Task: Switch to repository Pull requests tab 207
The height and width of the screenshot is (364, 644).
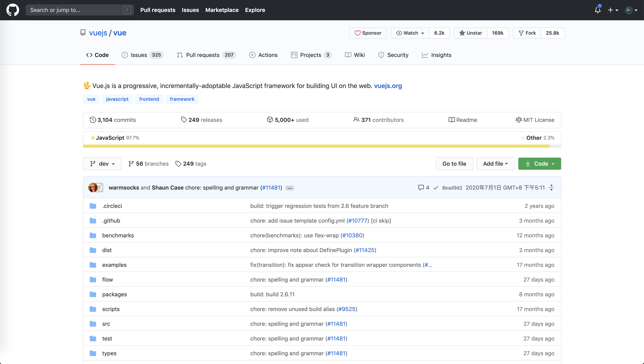Action: [207, 55]
